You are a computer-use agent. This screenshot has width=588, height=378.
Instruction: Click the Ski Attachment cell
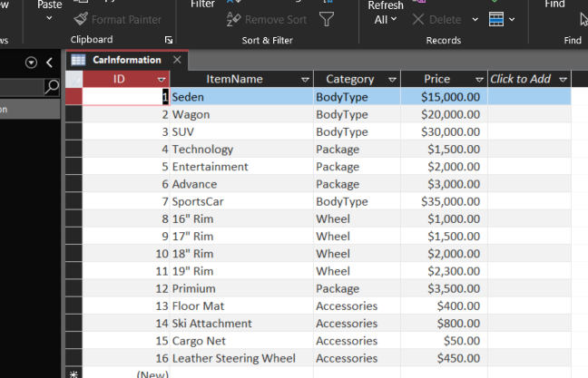241,324
